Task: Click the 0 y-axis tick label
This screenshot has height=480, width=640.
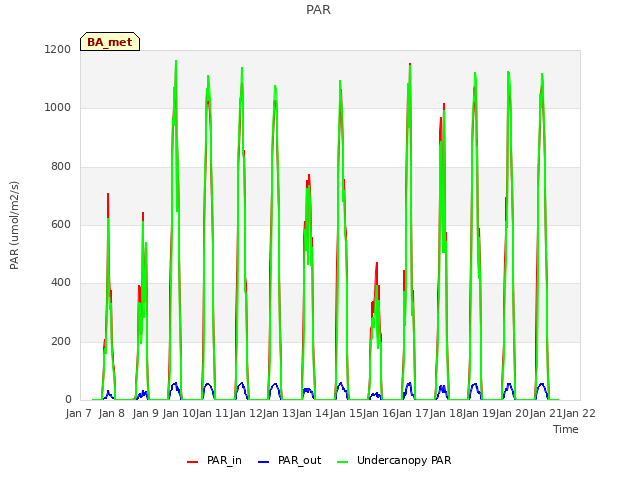Action: 68,399
